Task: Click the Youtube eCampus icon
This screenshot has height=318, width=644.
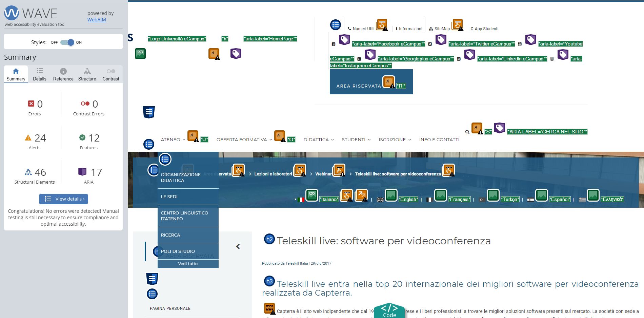Action: click(520, 44)
